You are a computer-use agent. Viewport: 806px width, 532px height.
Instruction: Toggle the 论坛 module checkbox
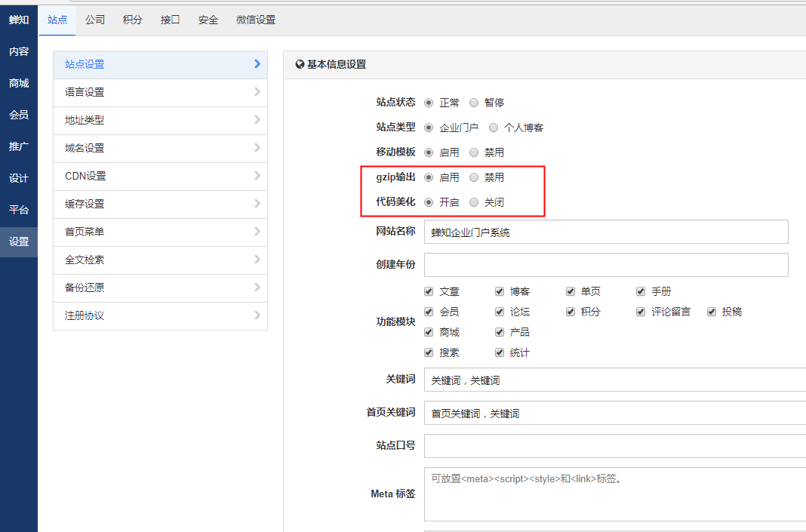(499, 312)
